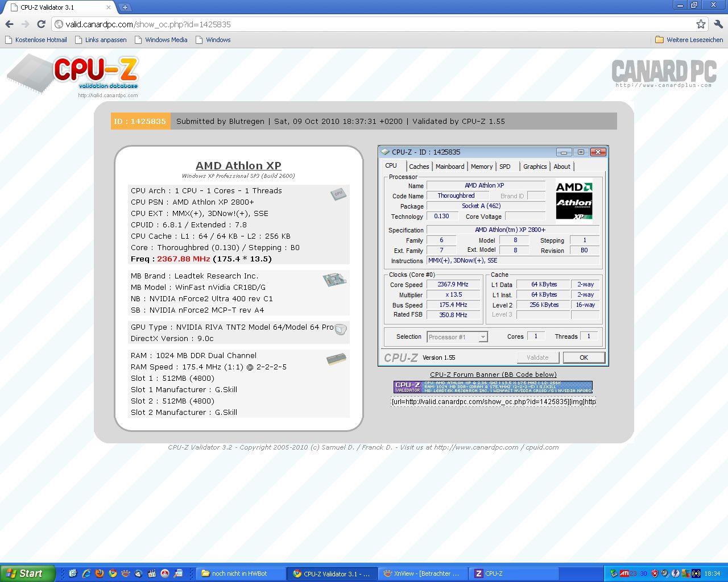This screenshot has height=582, width=728.
Task: Bookmark this page with the star icon
Action: pyautogui.click(x=701, y=24)
